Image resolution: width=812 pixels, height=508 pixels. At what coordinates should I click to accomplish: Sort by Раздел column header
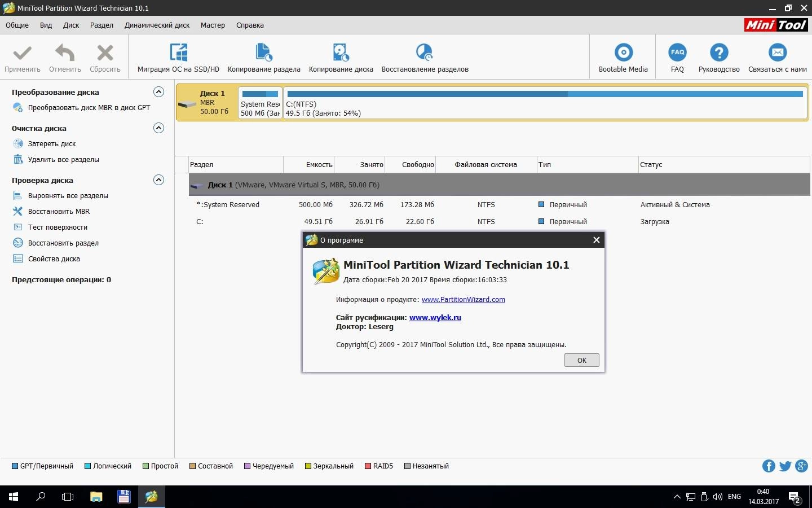236,164
